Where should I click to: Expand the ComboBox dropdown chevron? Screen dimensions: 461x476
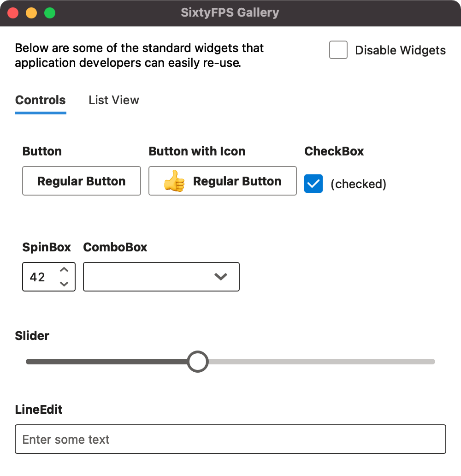[221, 277]
